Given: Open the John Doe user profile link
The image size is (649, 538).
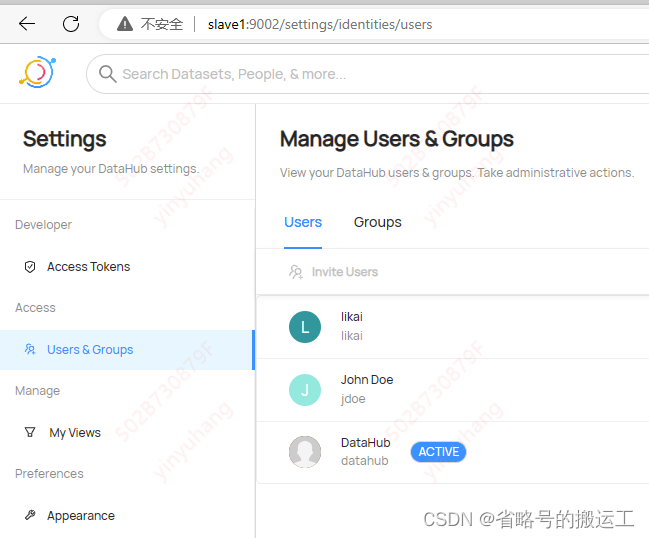Looking at the screenshot, I should [x=367, y=379].
